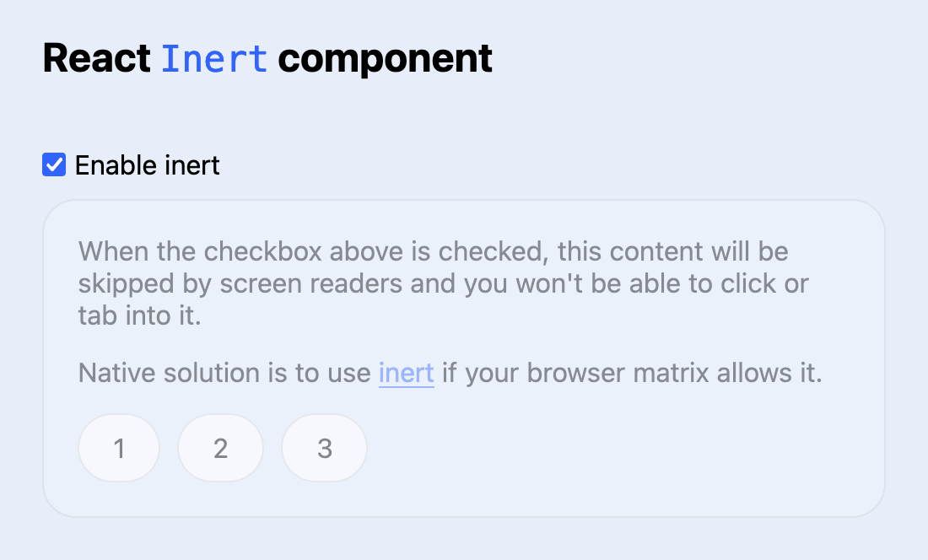
Task: Select the first circular numbered button
Action: [118, 448]
